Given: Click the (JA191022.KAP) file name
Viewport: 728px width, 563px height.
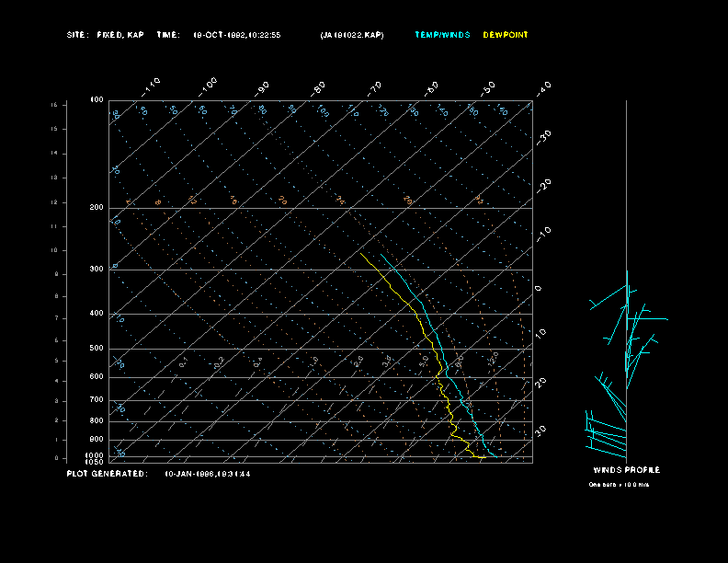Looking at the screenshot, I should click(x=352, y=35).
